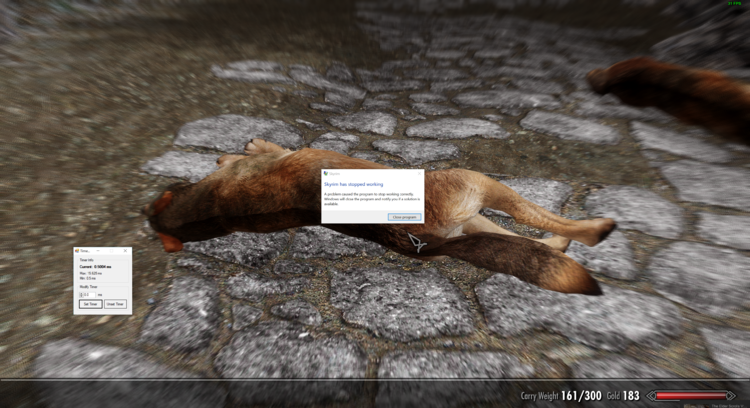Click the Gold 183 readout

tap(623, 396)
